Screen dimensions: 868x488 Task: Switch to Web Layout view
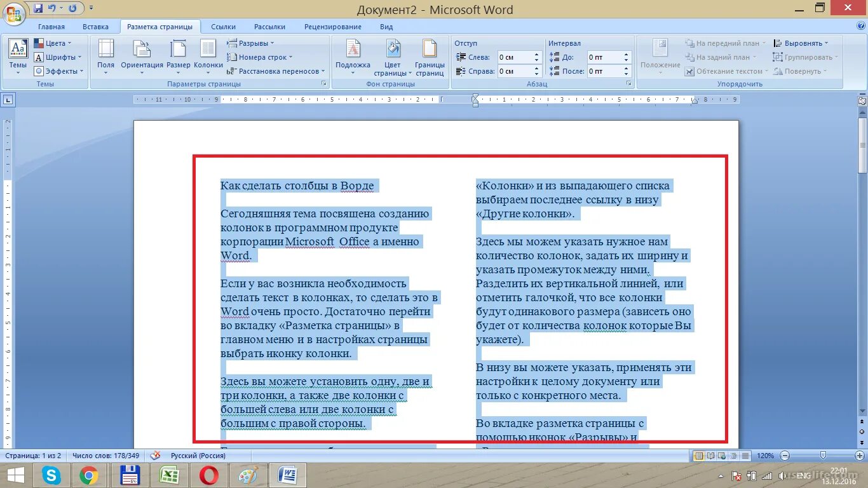[721, 456]
